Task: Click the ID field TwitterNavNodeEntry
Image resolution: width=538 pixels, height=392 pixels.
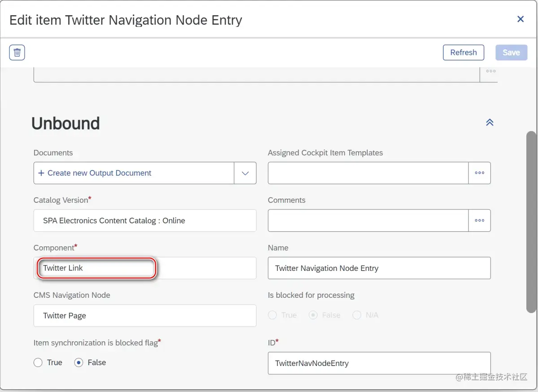Action: (x=379, y=363)
